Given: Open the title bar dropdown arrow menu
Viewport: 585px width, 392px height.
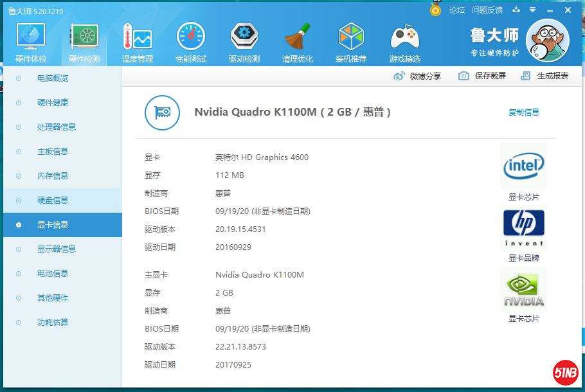Looking at the screenshot, I should point(532,10).
